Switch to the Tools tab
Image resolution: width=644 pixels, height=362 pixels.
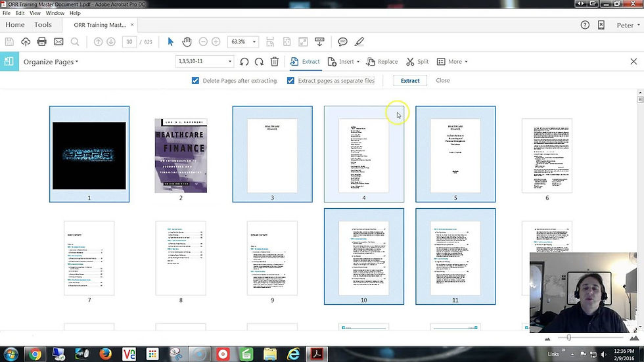pyautogui.click(x=43, y=24)
